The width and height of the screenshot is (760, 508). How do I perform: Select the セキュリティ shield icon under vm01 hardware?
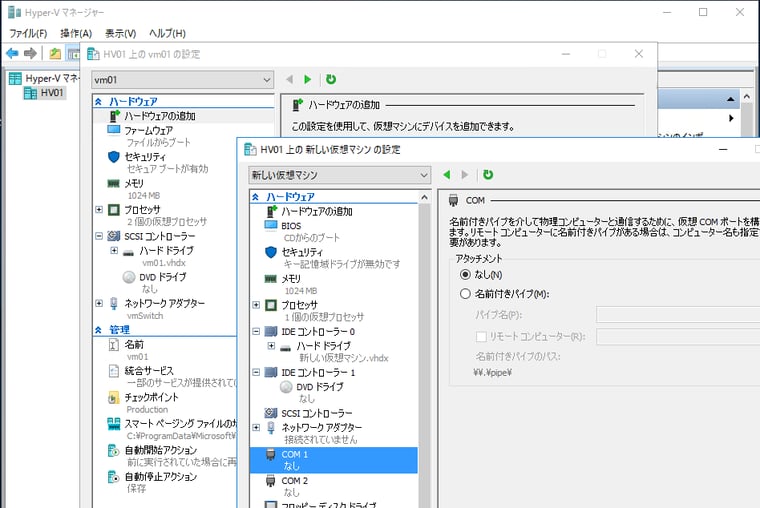pos(115,157)
